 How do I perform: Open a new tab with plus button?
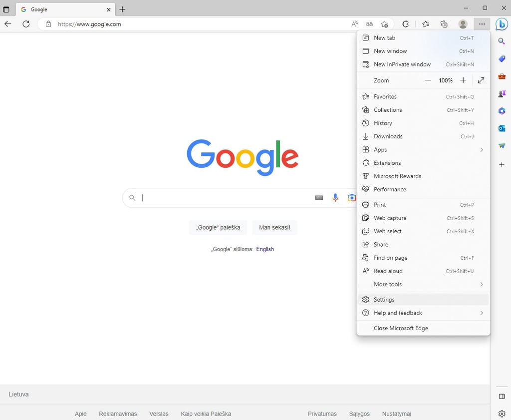tap(122, 9)
